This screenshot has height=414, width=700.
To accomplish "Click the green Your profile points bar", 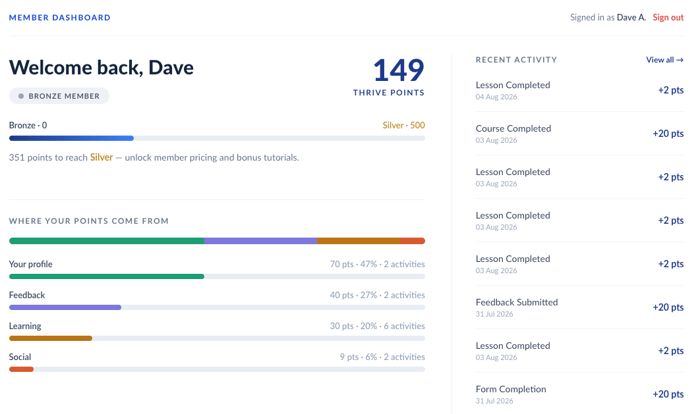I will [107, 276].
